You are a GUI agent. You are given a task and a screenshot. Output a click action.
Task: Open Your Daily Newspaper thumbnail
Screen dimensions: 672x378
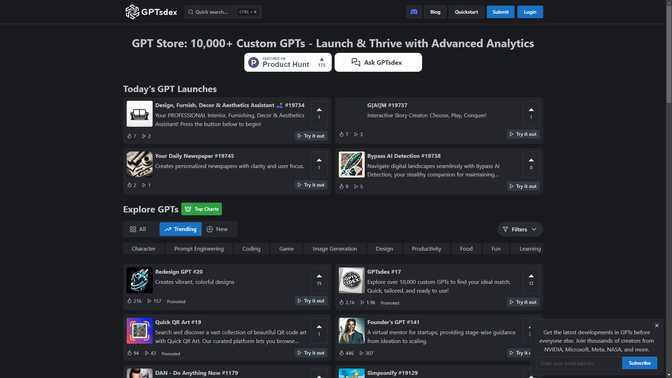click(x=139, y=164)
